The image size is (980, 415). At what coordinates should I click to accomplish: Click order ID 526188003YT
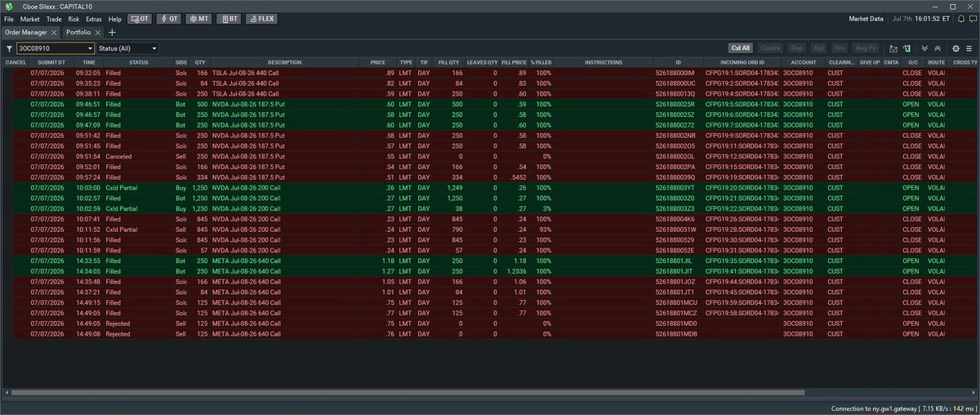pos(675,187)
